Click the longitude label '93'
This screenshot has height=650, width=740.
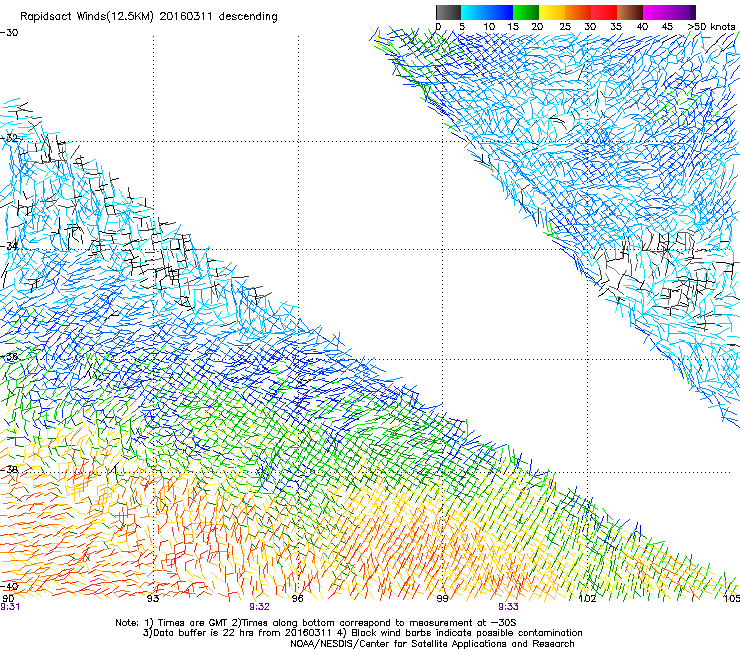click(152, 599)
